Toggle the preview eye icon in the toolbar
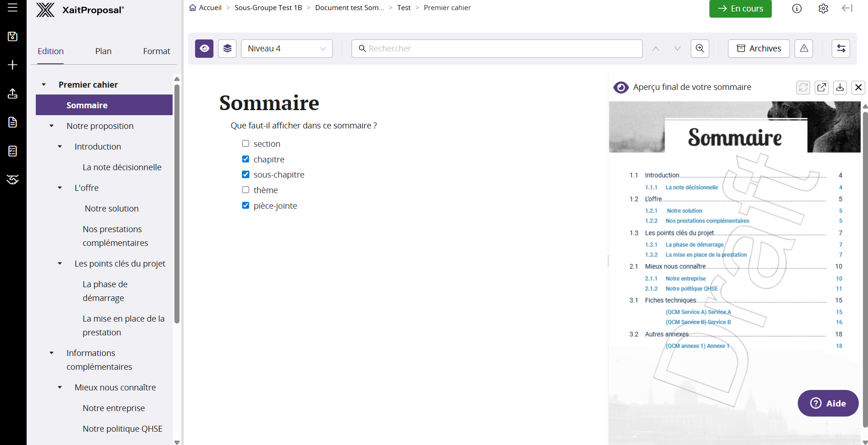This screenshot has width=868, height=445. point(204,48)
